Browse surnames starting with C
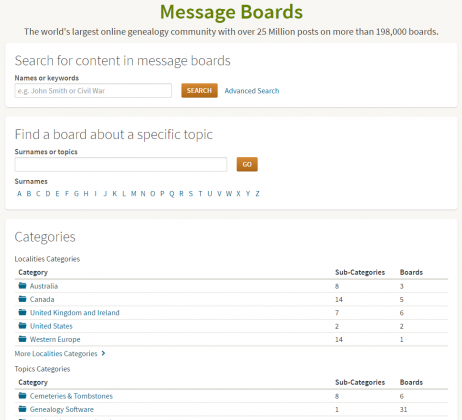The height and width of the screenshot is (420, 462). (38, 194)
